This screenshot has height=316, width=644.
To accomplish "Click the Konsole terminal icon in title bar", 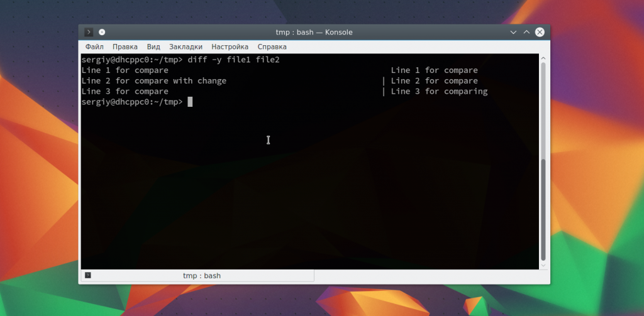I will click(x=89, y=32).
